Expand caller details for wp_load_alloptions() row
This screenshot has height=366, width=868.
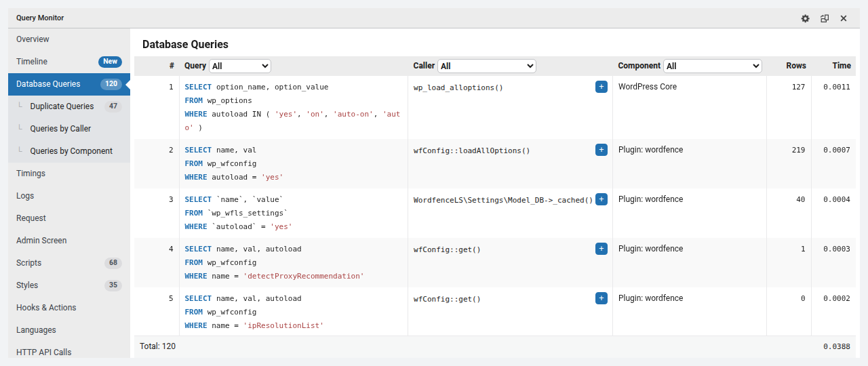pyautogui.click(x=601, y=87)
